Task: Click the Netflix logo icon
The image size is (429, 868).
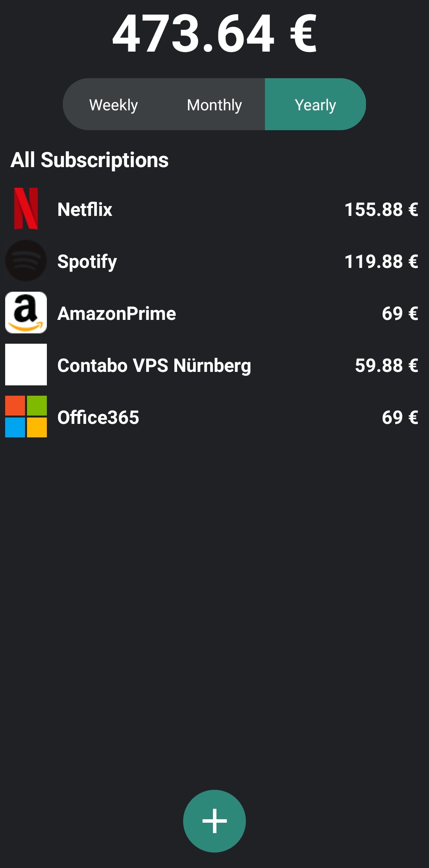Action: 25,209
